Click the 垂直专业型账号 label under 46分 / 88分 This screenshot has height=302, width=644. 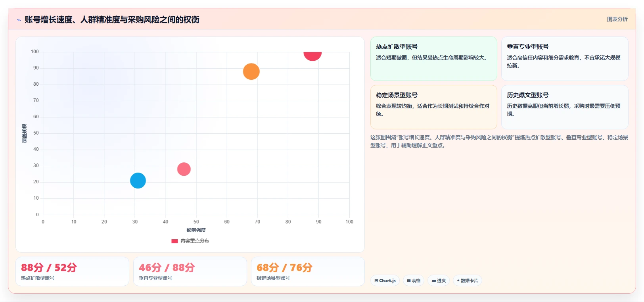[155, 278]
